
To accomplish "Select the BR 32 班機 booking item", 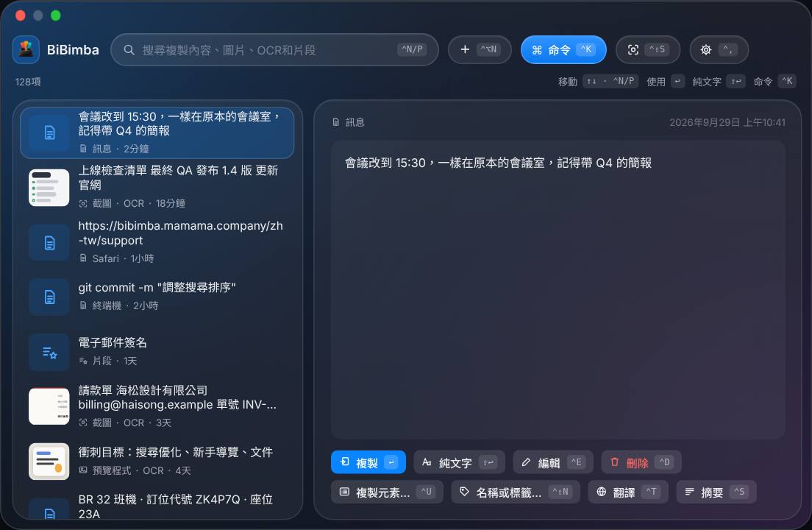I will click(x=157, y=506).
